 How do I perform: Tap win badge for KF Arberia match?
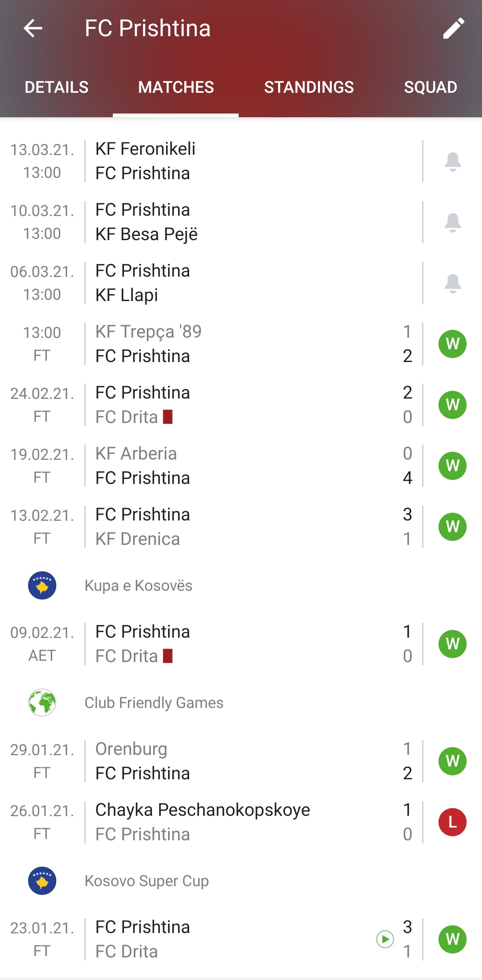click(452, 466)
